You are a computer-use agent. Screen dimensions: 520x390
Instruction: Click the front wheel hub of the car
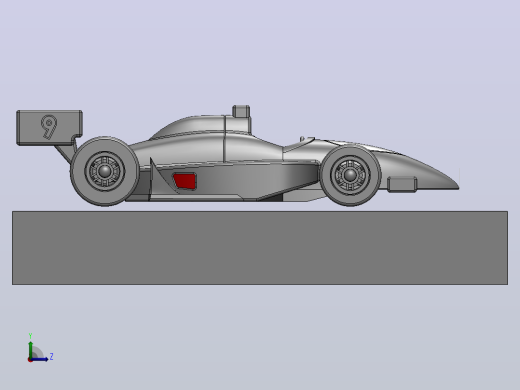(x=350, y=175)
